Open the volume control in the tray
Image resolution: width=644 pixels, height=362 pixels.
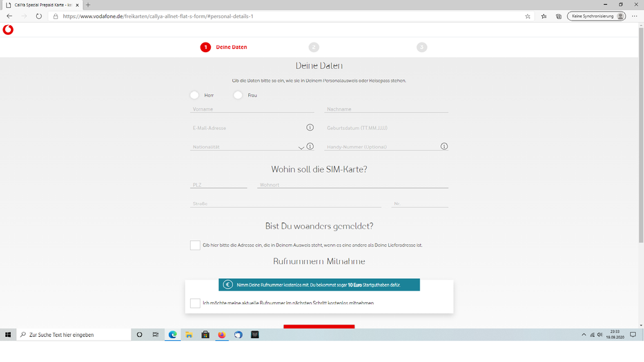coord(600,335)
